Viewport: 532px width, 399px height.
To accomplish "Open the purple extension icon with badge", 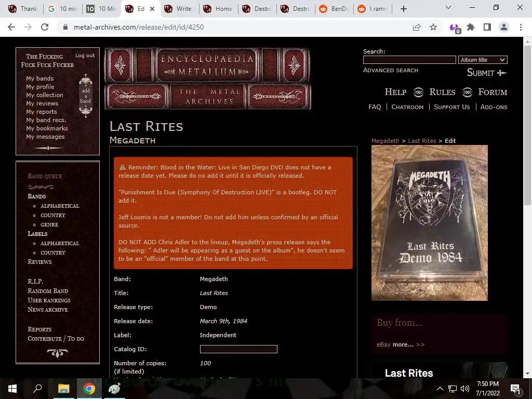I will [455, 28].
